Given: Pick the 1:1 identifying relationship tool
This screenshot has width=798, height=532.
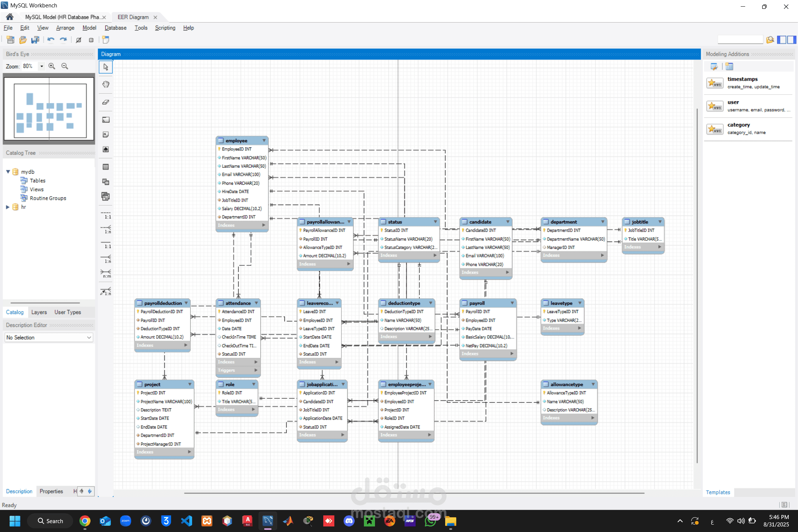Looking at the screenshot, I should (106, 245).
